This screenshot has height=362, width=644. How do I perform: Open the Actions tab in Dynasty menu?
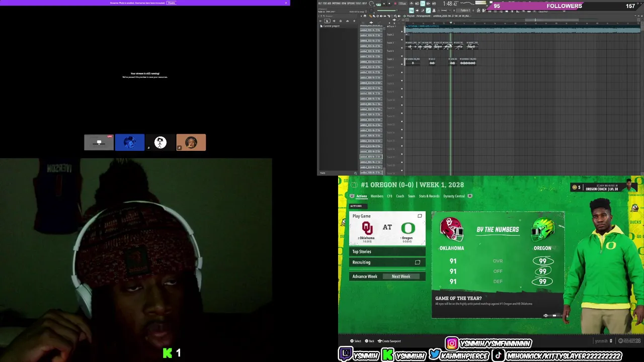[x=362, y=196]
